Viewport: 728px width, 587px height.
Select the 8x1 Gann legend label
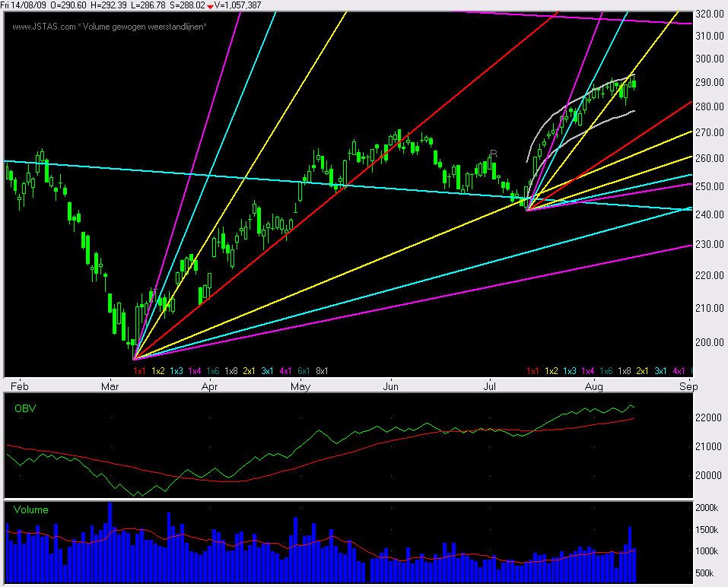(322, 371)
